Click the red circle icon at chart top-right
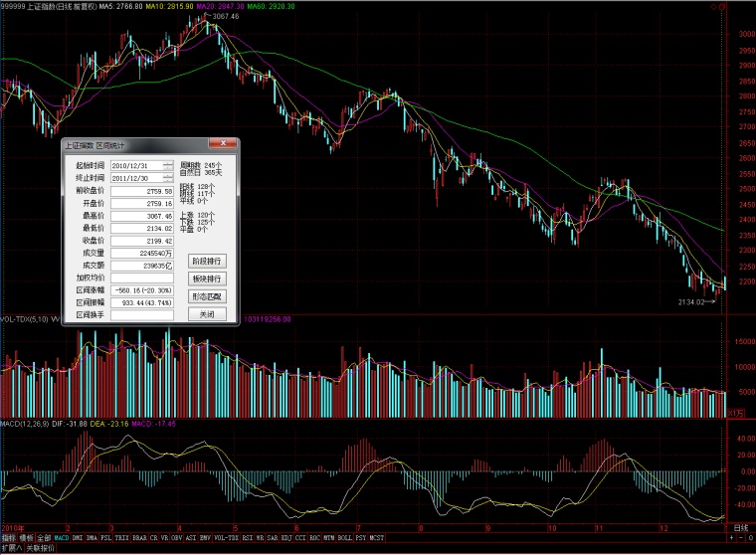Viewport: 756px width, 555px height. (x=722, y=7)
